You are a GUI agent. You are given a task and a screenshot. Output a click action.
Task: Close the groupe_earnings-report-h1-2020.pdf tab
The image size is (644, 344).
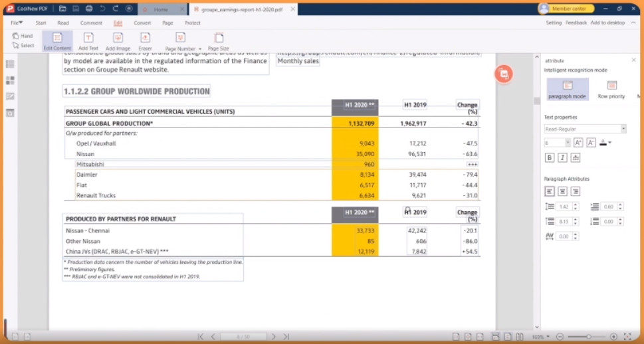click(x=292, y=9)
